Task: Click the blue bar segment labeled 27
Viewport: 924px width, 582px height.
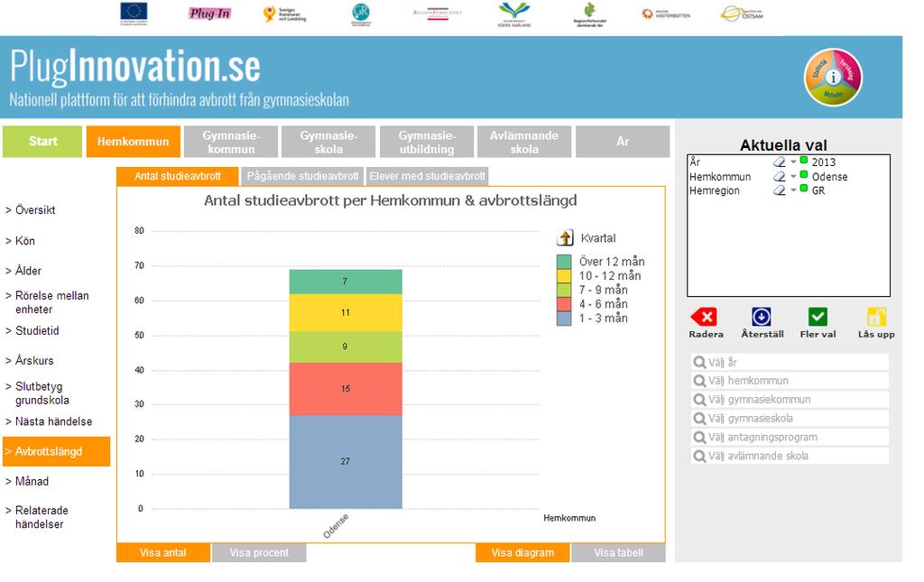Action: click(346, 462)
